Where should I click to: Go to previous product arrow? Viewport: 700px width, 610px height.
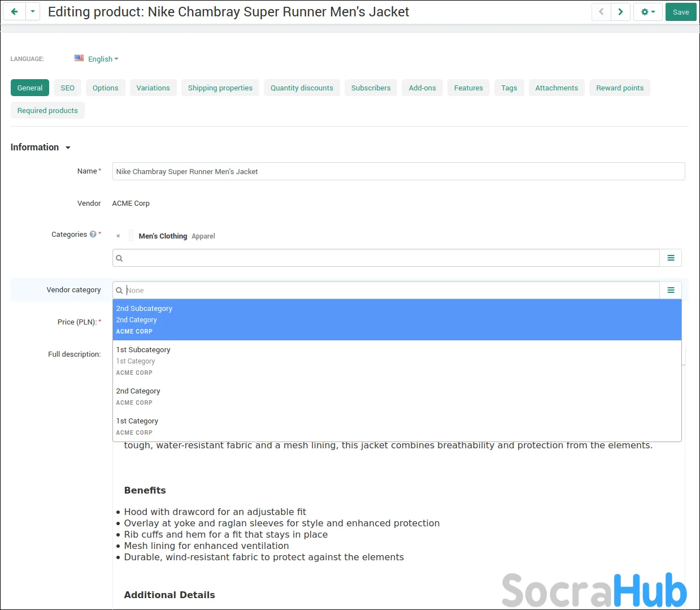(601, 12)
